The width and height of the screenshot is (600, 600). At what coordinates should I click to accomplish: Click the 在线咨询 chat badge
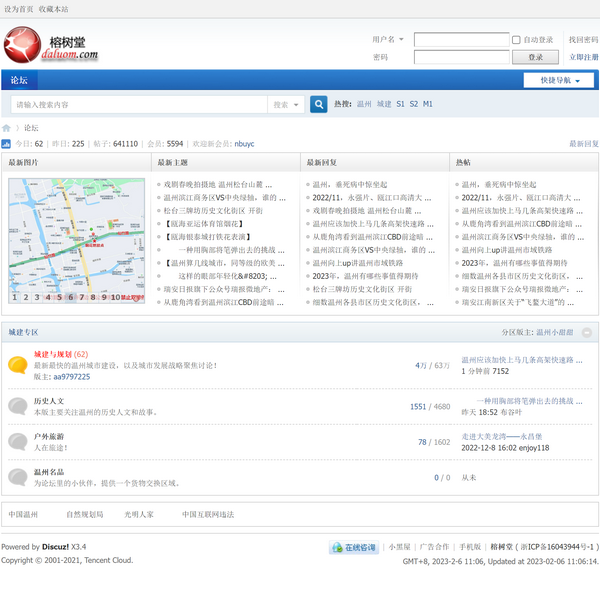[x=354, y=548]
